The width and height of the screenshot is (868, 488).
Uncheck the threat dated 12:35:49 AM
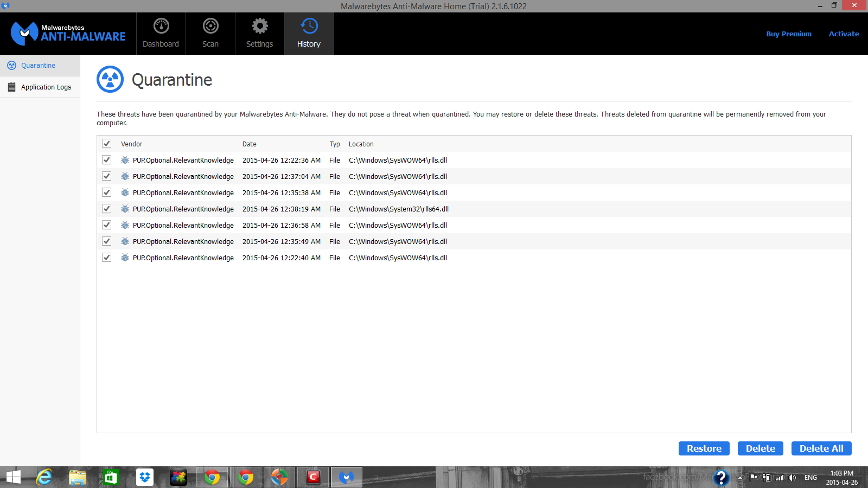click(107, 241)
